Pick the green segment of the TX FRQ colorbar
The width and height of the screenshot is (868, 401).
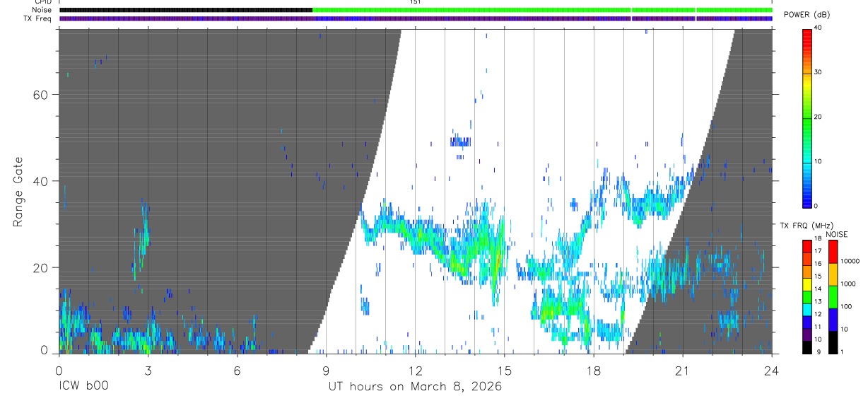pos(807,297)
